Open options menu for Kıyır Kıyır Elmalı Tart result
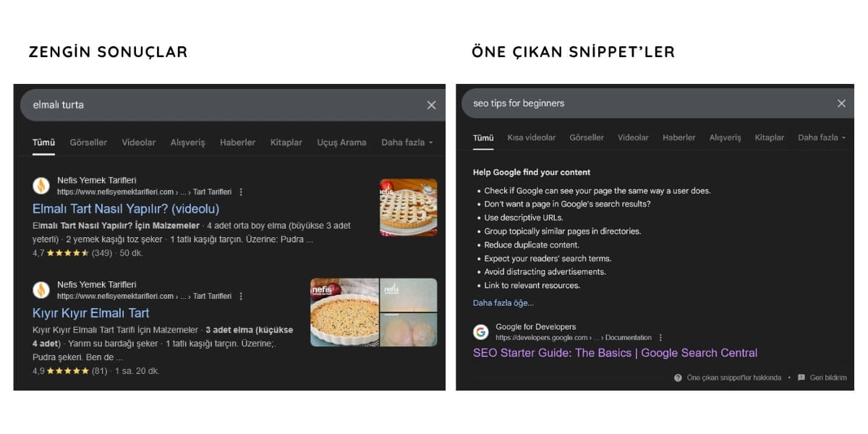 point(241,296)
